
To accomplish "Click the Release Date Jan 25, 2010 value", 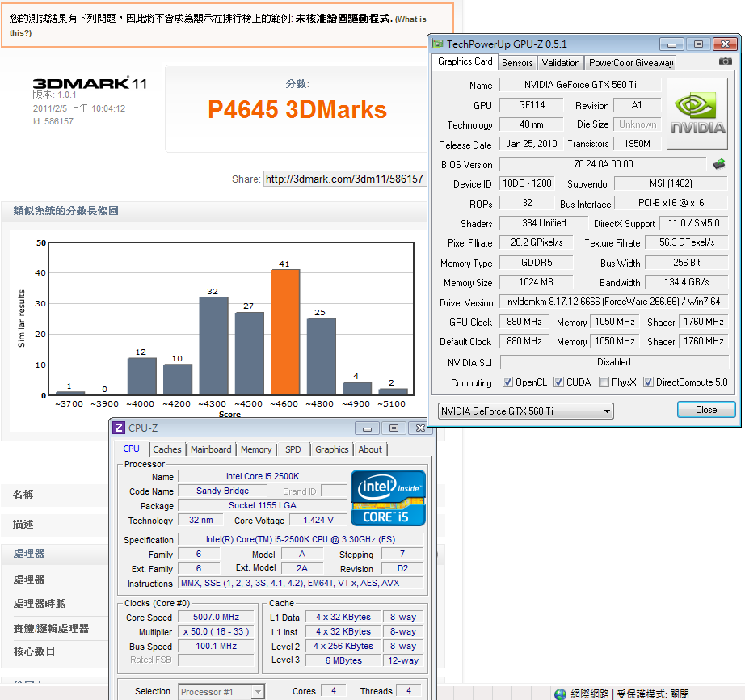I will pos(532,144).
